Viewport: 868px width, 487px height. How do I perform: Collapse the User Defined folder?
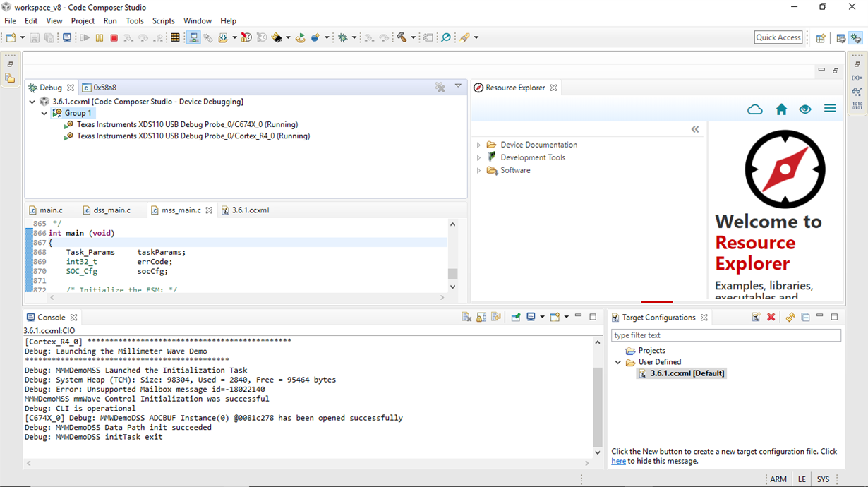pyautogui.click(x=618, y=362)
